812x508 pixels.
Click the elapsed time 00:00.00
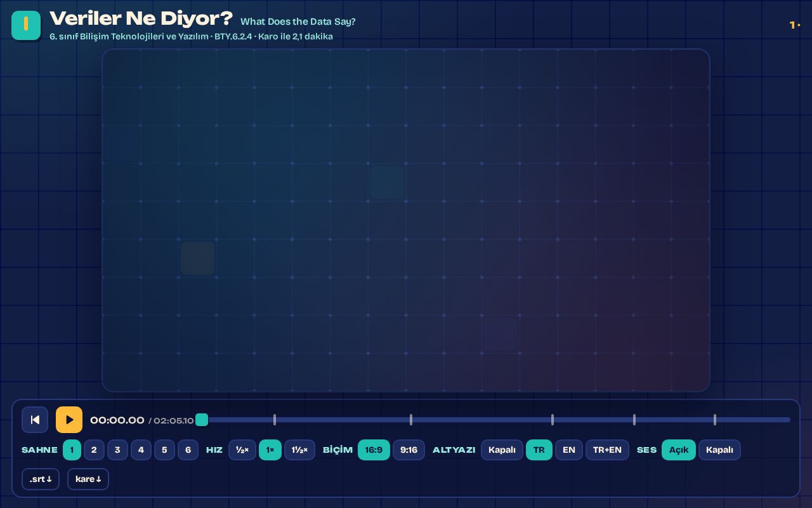(x=117, y=420)
